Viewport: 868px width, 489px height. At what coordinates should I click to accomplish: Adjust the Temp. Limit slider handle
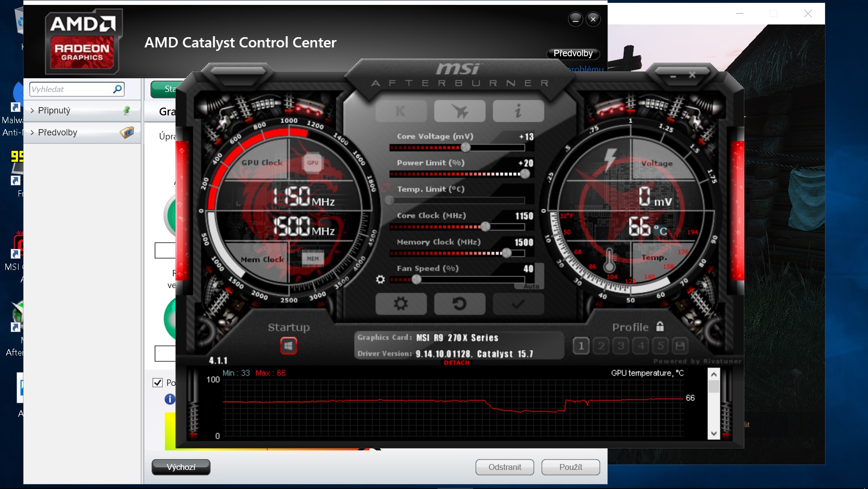[390, 200]
